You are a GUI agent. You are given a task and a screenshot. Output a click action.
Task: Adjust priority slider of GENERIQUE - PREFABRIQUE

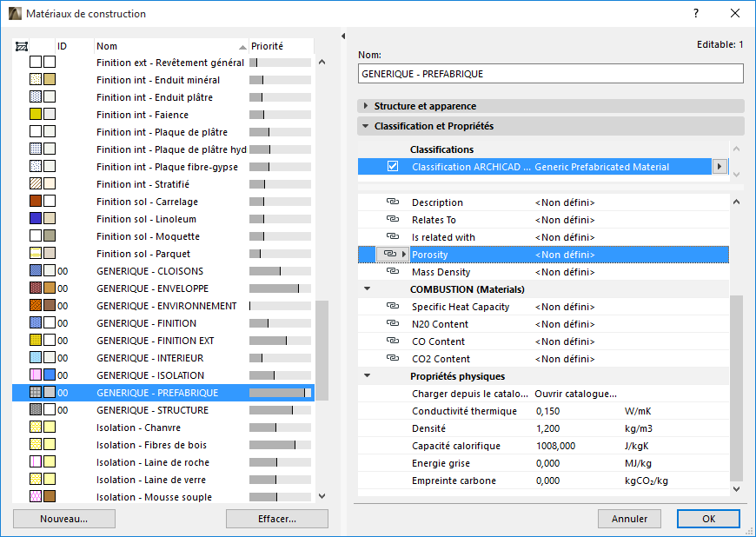tap(280, 393)
